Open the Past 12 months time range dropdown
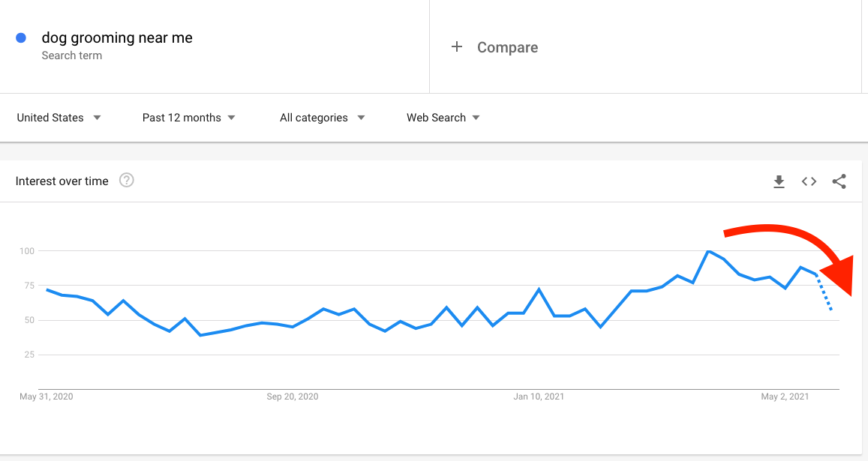Image resolution: width=868 pixels, height=461 pixels. [x=189, y=118]
